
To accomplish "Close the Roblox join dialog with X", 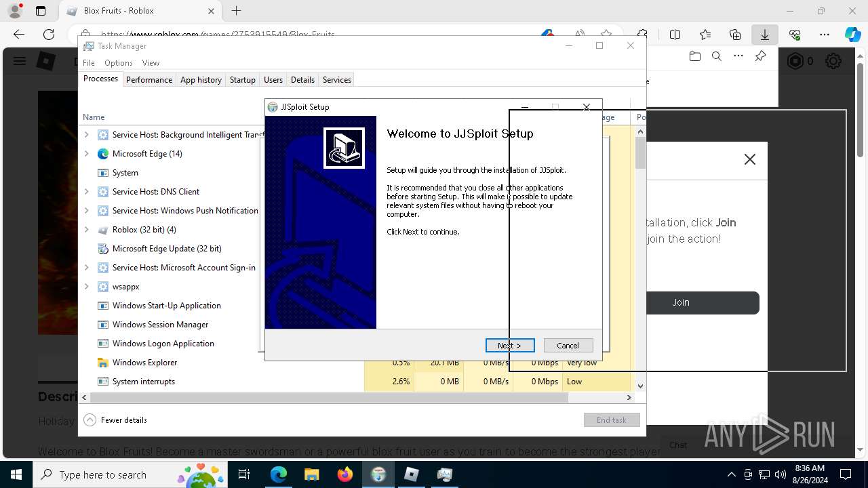I will point(749,159).
